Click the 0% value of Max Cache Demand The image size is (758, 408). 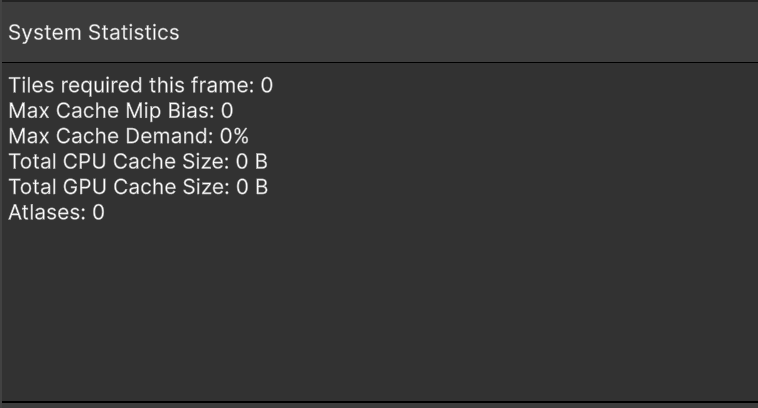pos(235,136)
